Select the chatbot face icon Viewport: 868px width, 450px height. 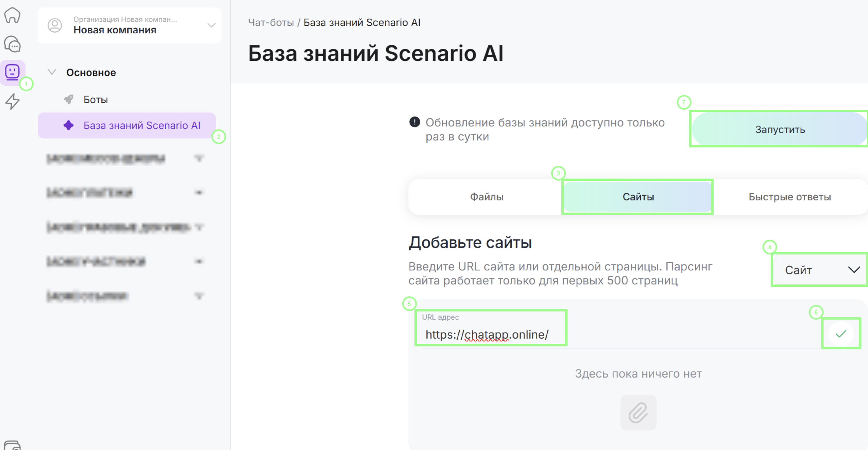coord(12,72)
